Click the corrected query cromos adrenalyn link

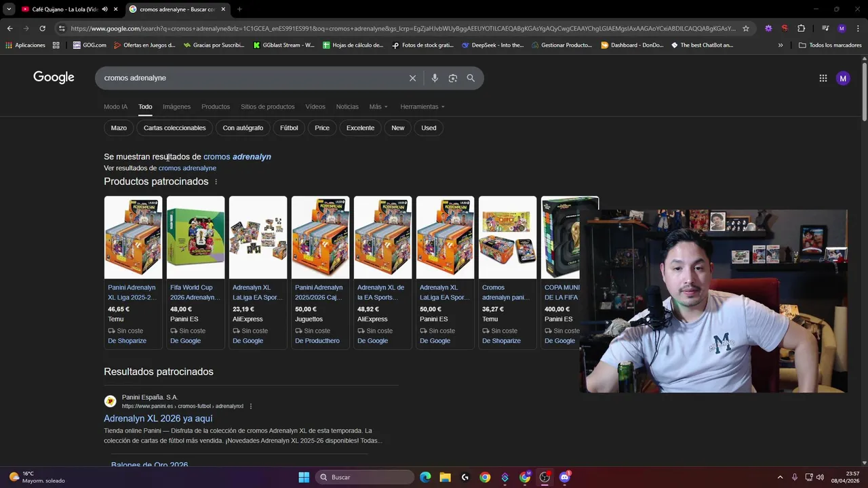[x=237, y=157]
